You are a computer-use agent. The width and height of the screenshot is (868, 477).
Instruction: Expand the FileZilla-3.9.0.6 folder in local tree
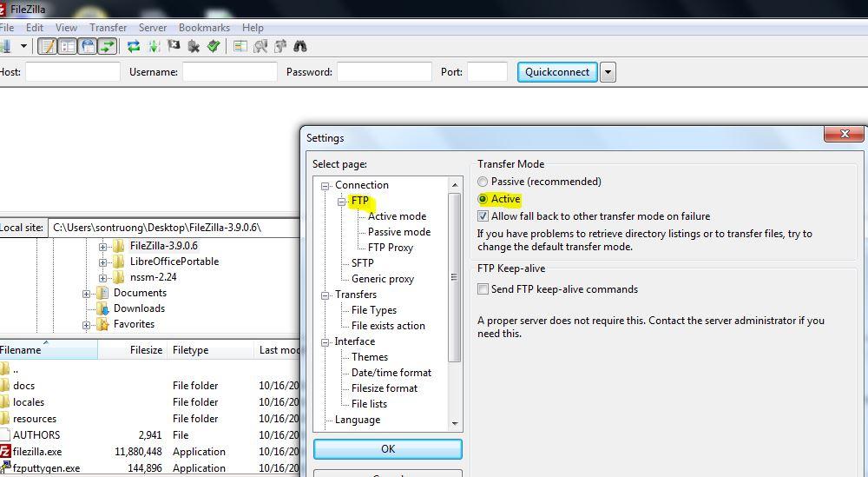coord(102,247)
